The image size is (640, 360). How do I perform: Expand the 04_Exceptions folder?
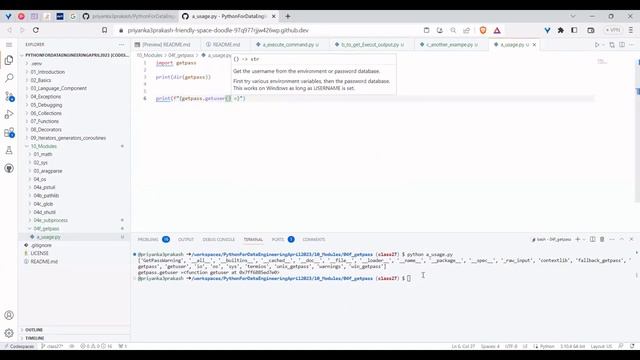tap(46, 97)
